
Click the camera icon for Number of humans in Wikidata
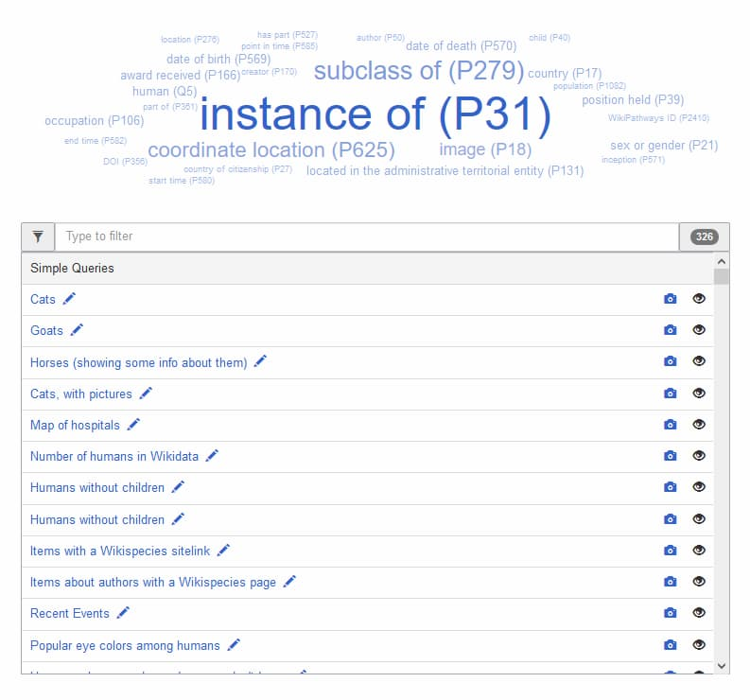(670, 456)
